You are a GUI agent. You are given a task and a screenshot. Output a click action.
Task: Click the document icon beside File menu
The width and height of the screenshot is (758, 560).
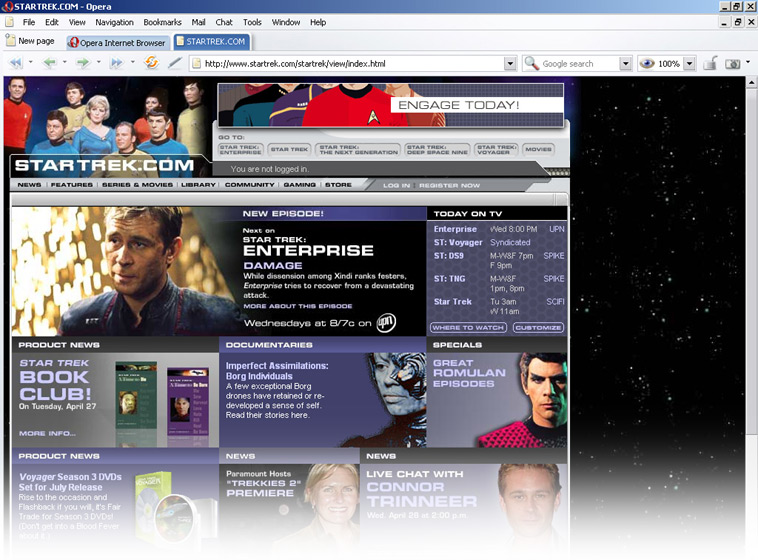9,22
